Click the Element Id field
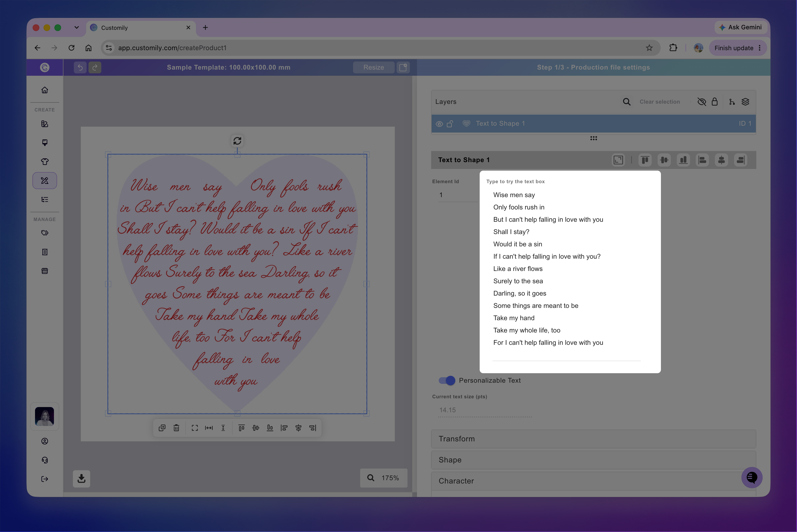The image size is (797, 532). [458, 195]
